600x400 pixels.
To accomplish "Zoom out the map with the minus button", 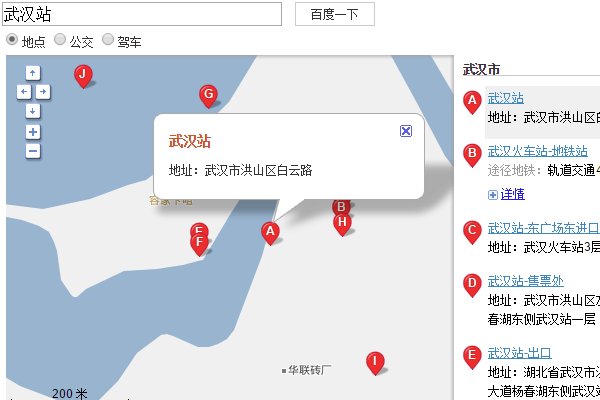I will (33, 151).
